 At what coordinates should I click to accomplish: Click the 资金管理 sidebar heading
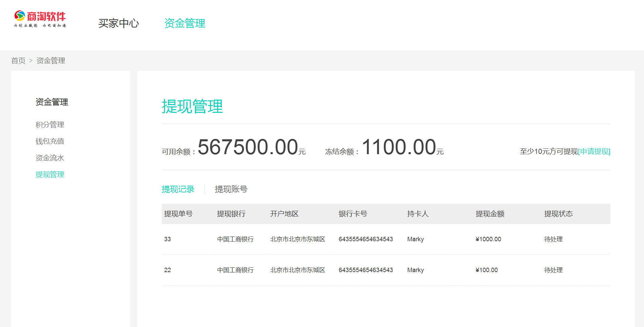coord(52,102)
